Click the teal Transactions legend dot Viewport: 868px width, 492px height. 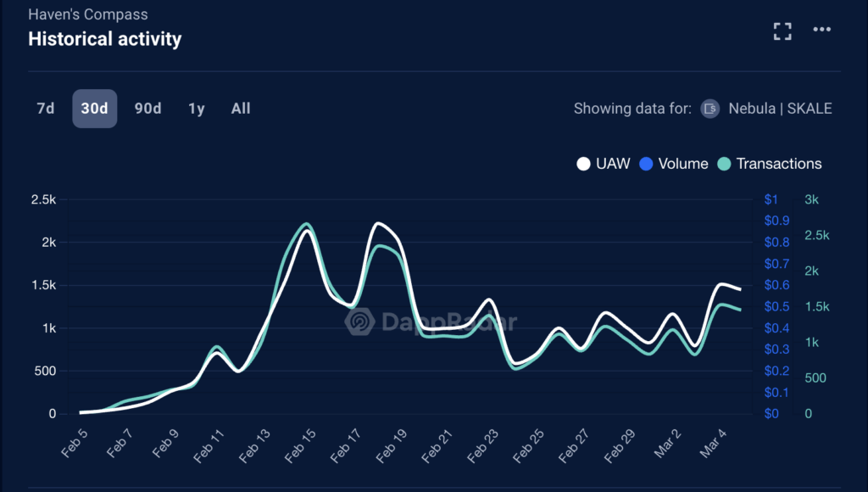click(x=724, y=164)
